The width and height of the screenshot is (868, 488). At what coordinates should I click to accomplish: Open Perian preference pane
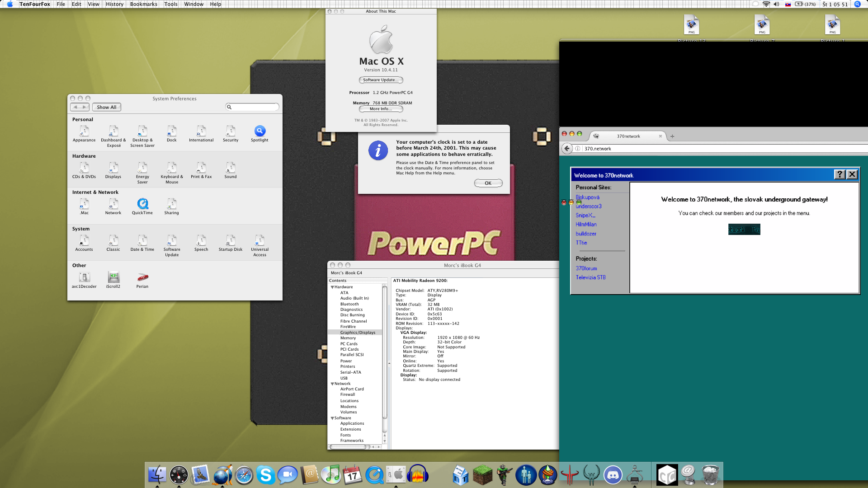(142, 280)
